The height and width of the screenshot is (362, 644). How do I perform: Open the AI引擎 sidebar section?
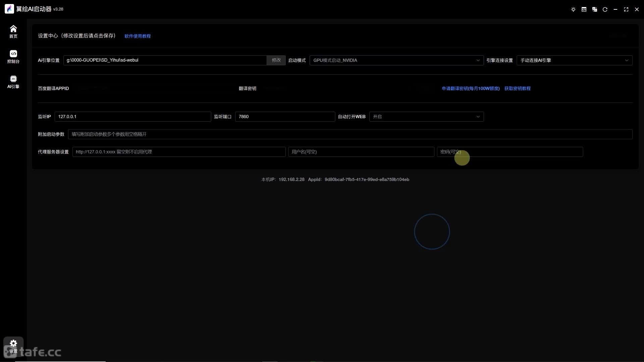click(13, 82)
